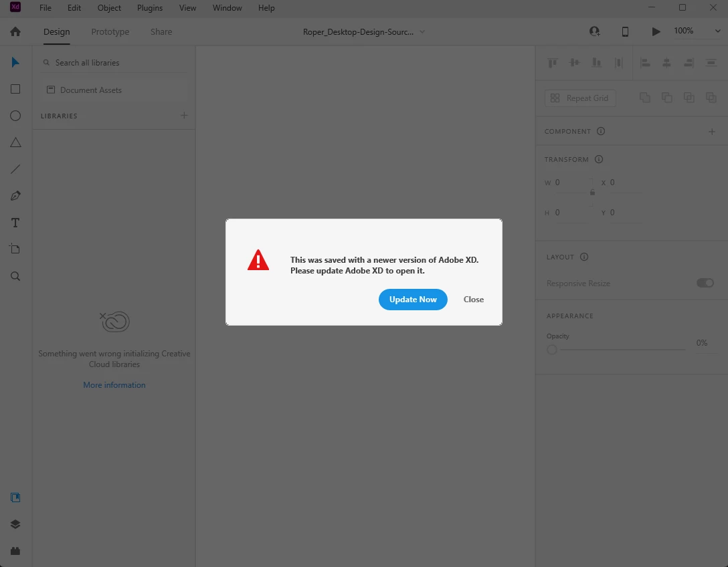Click the align left icon
Viewport: 728px width, 567px height.
(x=645, y=62)
